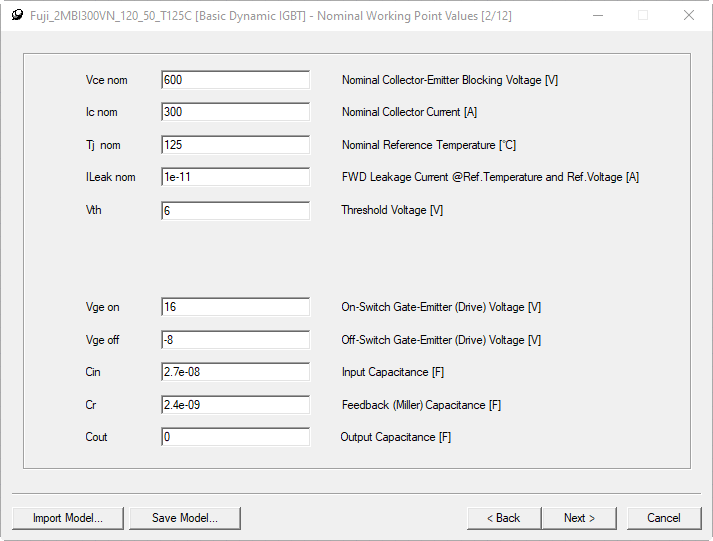Close the Nominal Working Point Values window
The width and height of the screenshot is (713, 541).
coord(689,15)
